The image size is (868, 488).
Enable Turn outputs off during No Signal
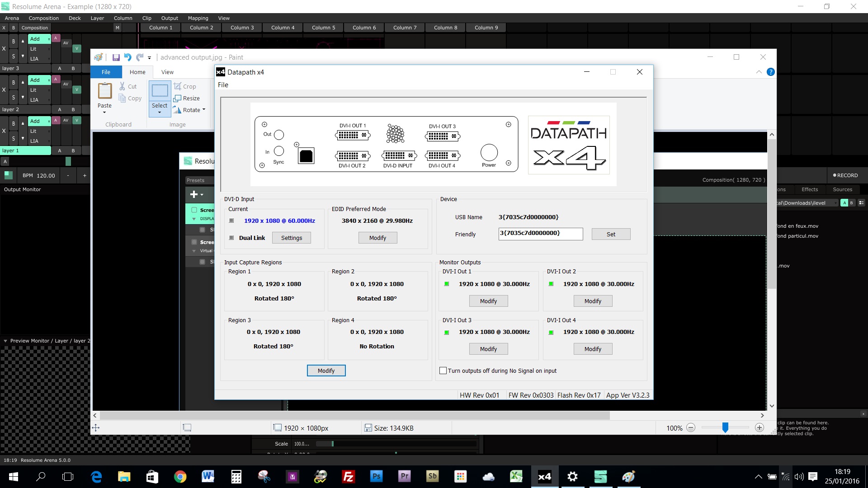(443, 371)
